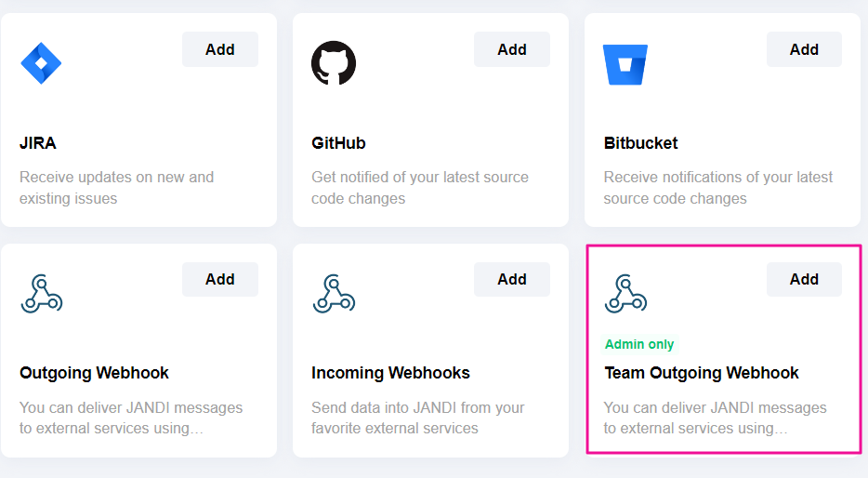868x478 pixels.
Task: Add the Outgoing Webhook integration
Action: 220,280
